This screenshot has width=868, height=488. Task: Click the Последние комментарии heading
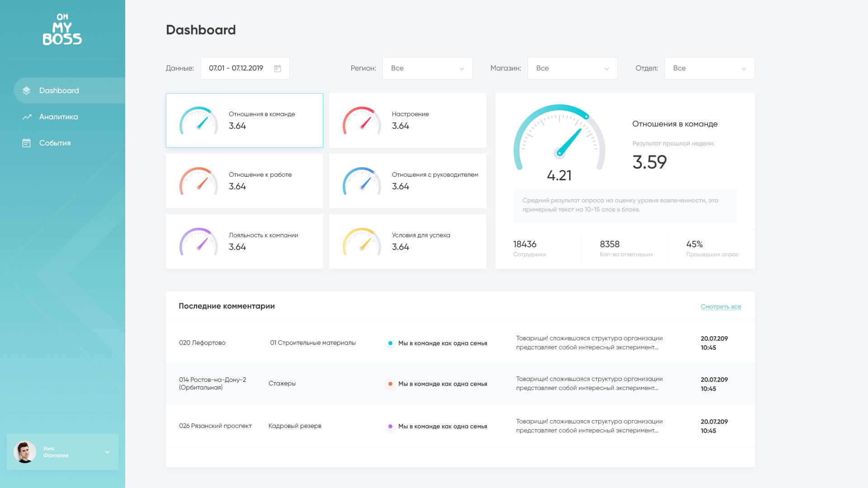click(226, 306)
